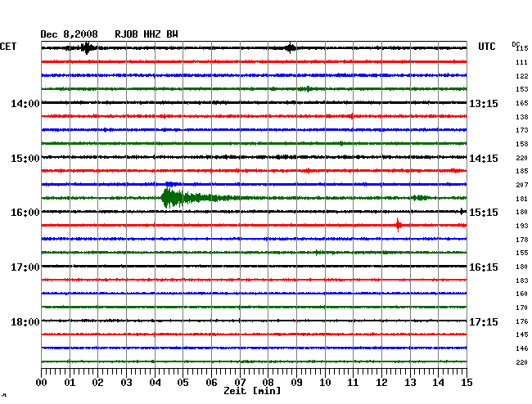This screenshot has width=532, height=404.
Task: Click the DC value 145
Action: pos(522,334)
